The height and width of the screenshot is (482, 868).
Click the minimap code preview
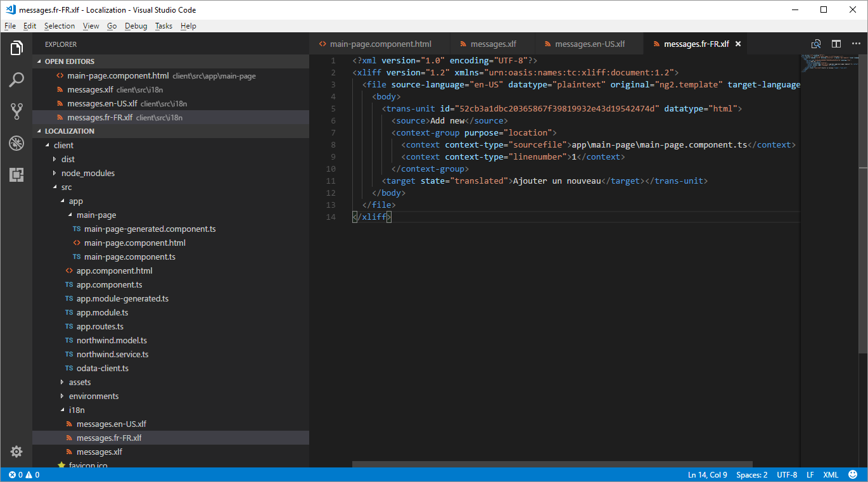[829, 62]
